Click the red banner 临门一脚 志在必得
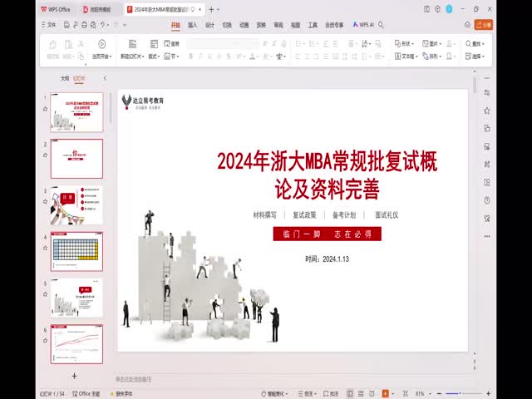 (x=327, y=234)
